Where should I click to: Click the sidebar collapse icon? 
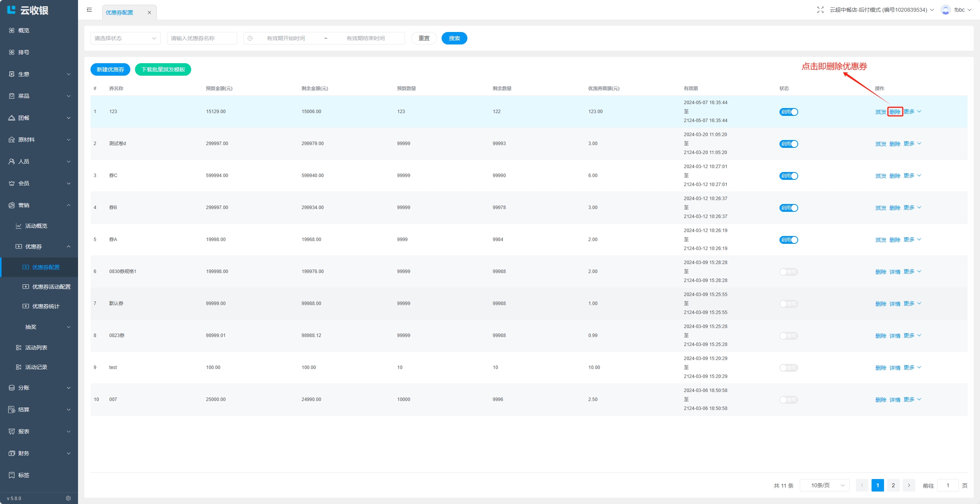click(x=89, y=10)
